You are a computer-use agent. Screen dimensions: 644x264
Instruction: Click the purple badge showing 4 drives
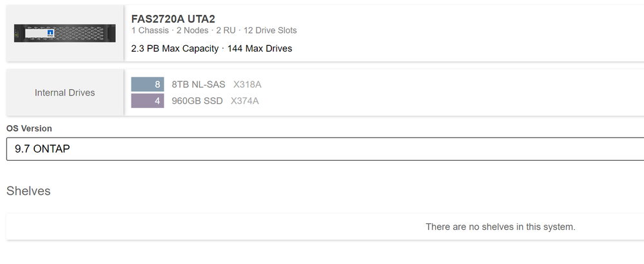pyautogui.click(x=148, y=101)
